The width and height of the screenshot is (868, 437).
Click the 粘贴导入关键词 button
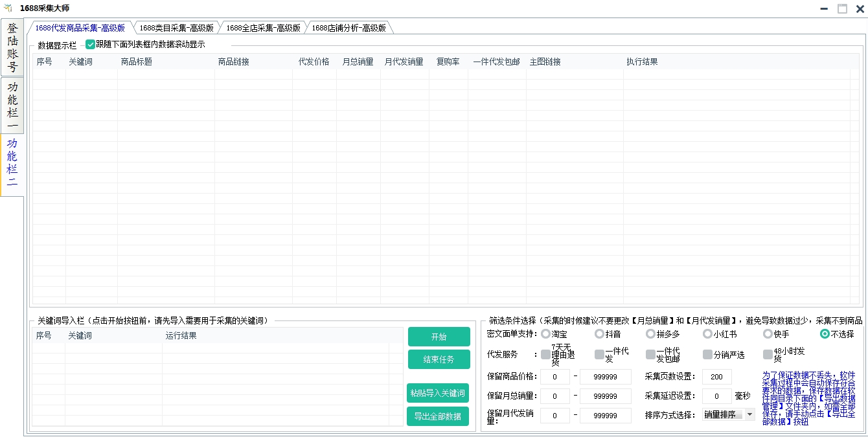(x=438, y=393)
